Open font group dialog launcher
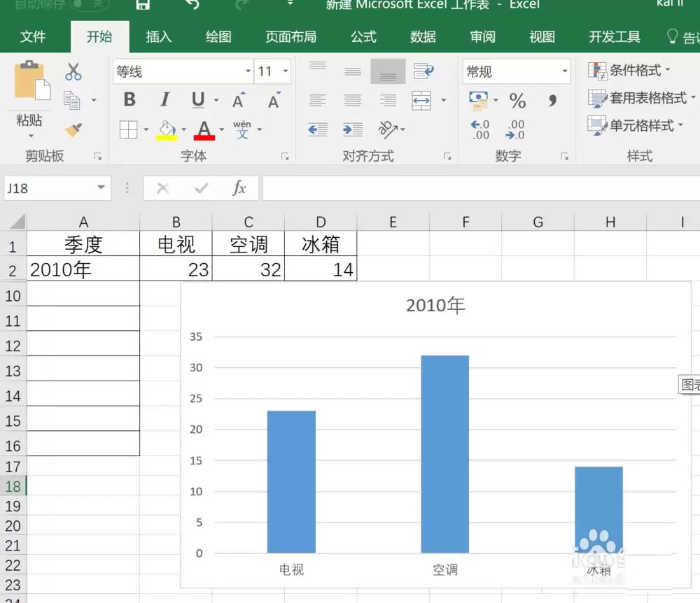 click(285, 157)
